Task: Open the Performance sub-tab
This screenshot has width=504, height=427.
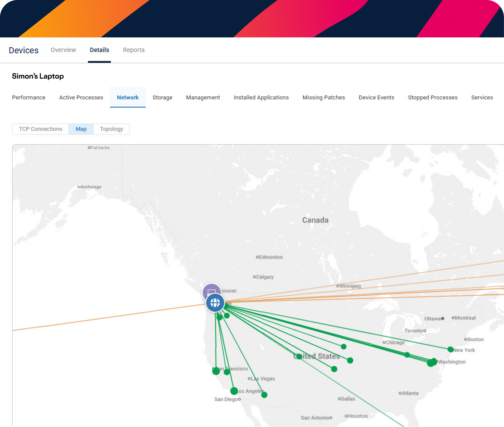Action: tap(29, 97)
